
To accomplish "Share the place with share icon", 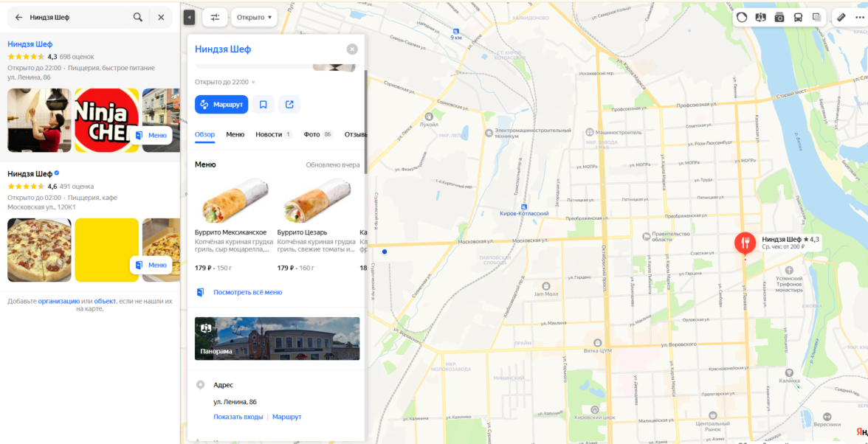I will click(x=289, y=105).
